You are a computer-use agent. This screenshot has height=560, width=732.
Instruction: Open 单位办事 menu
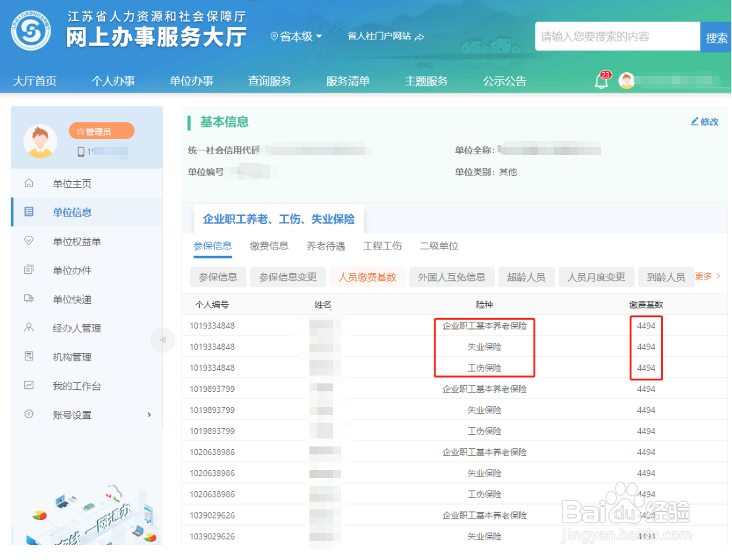pos(191,81)
